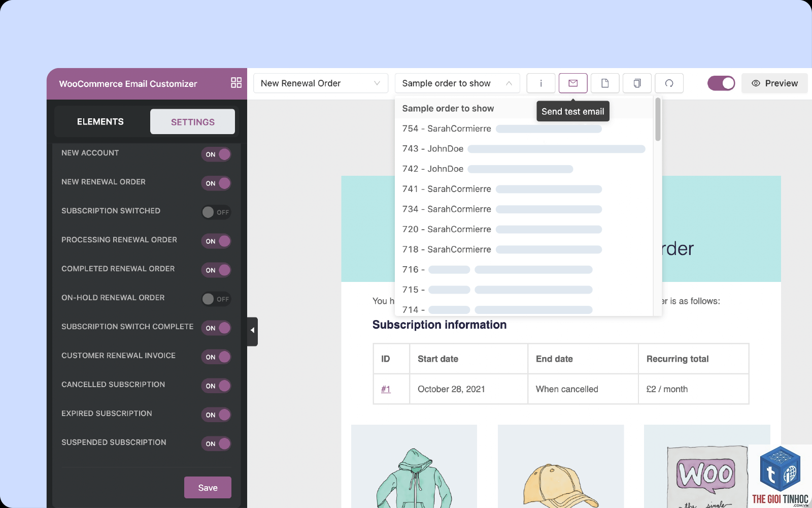Collapse the Sample order to show dropdown

457,83
